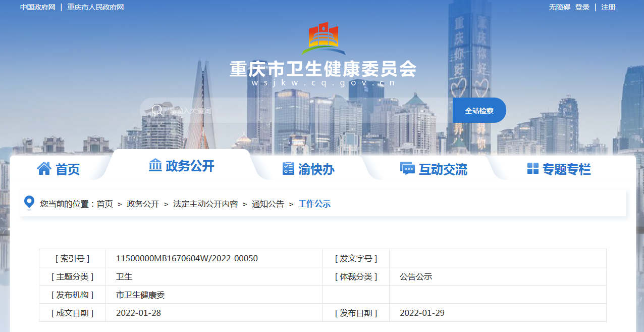
Task: Switch to the 渝快办 tab
Action: 316,169
